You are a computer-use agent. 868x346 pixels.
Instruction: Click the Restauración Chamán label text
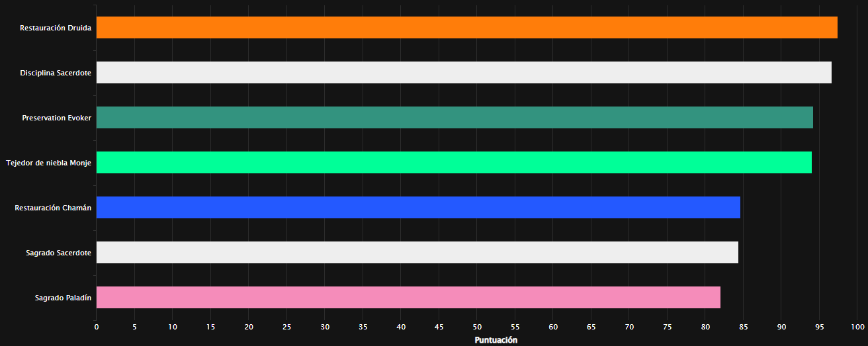click(53, 208)
